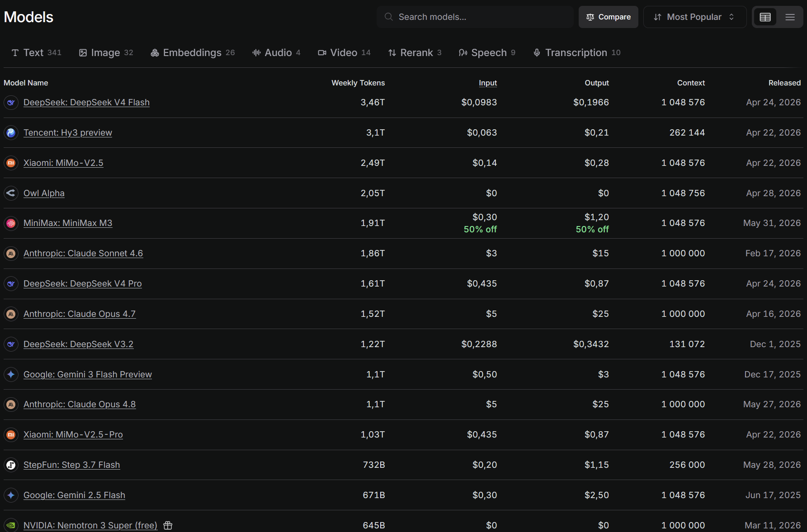
Task: Select the Rerank models tab
Action: pos(415,53)
